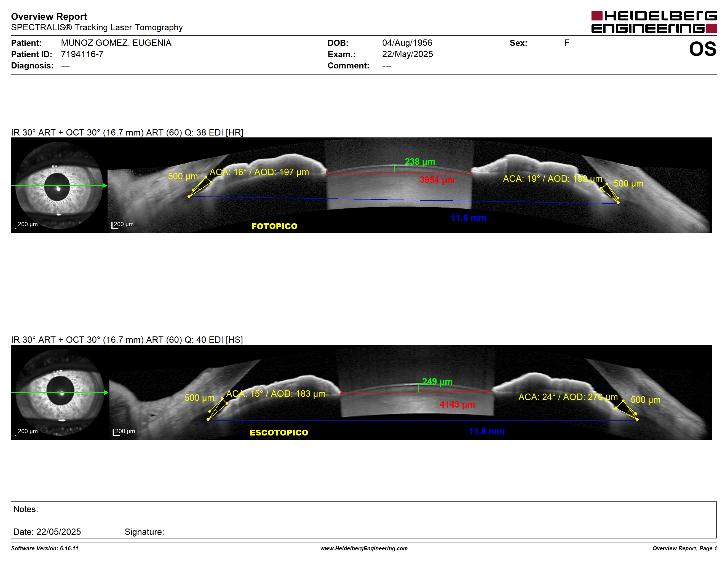Click the red 4143 µm measurement label
This screenshot has height=563, width=728.
[457, 405]
